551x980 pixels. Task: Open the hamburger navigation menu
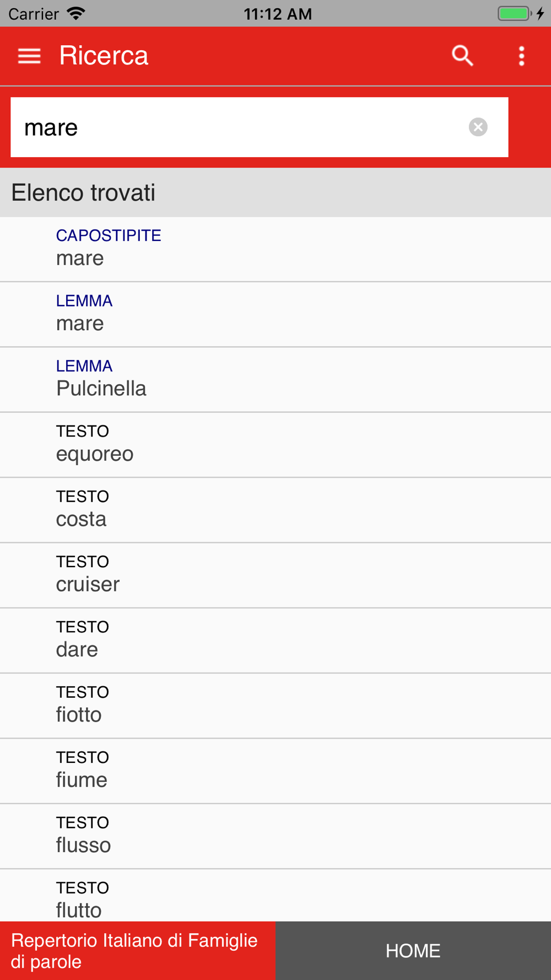point(29,56)
